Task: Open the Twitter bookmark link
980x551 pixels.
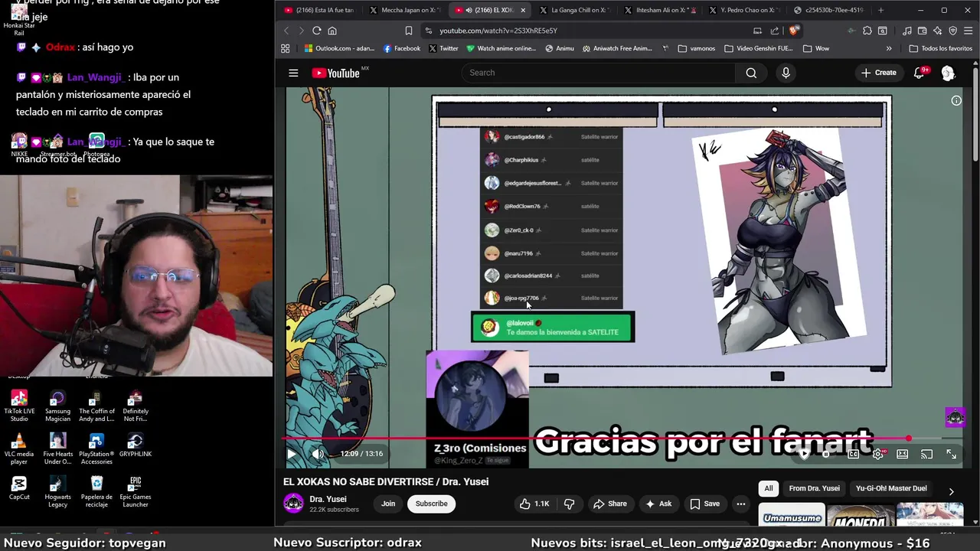Action: [443, 48]
